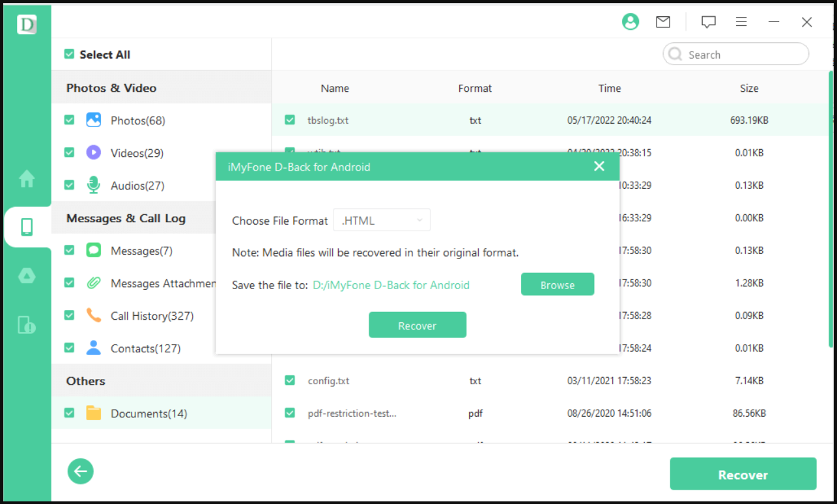
Task: Click the Messages bubble icon
Action: [94, 250]
